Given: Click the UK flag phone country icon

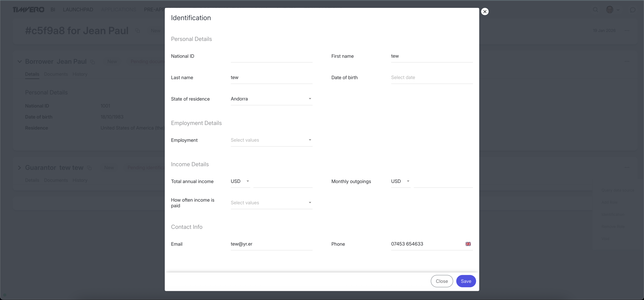Looking at the screenshot, I should click(468, 244).
